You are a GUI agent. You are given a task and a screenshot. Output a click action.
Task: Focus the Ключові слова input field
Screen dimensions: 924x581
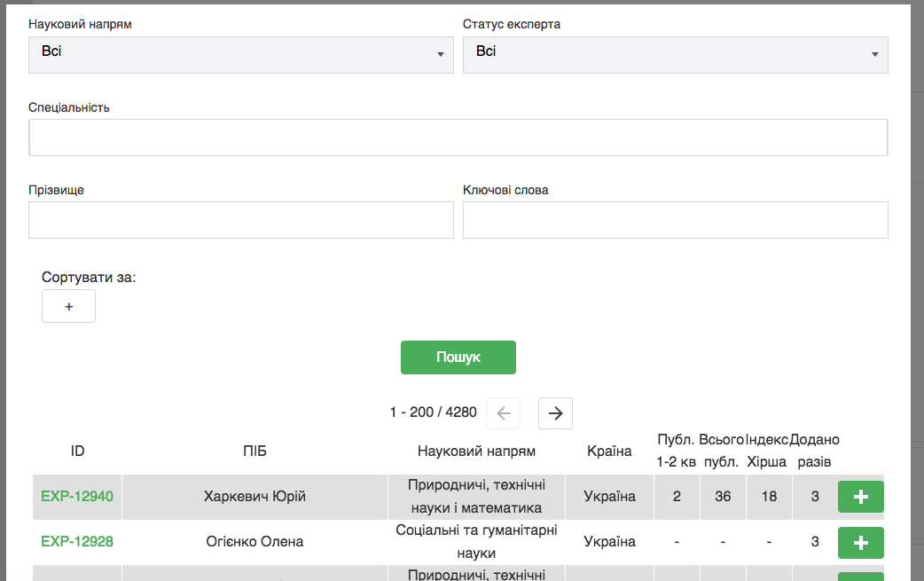675,220
